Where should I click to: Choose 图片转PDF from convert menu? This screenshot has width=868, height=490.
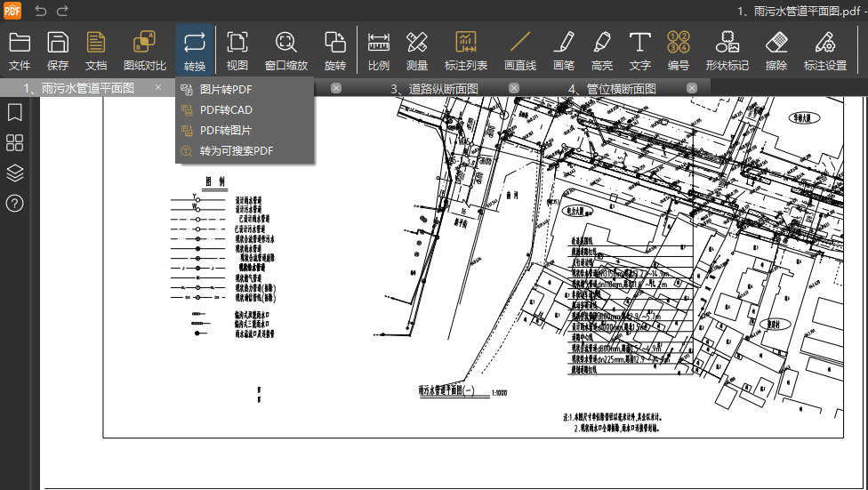click(226, 90)
